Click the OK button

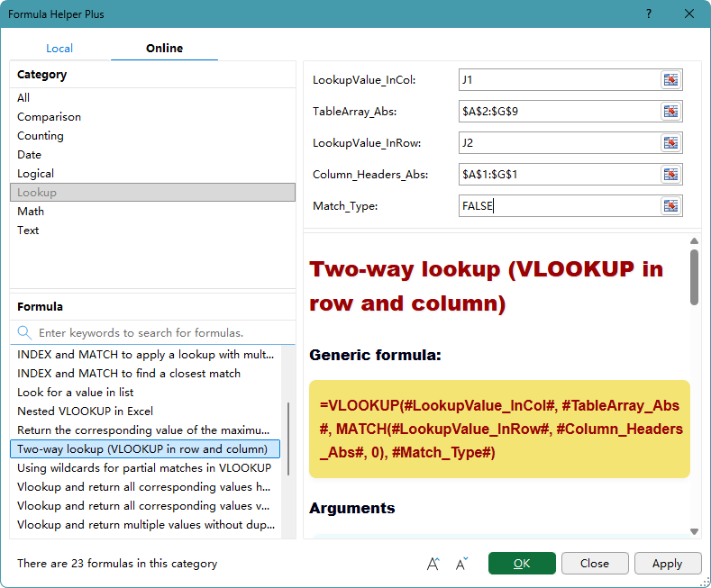(522, 564)
